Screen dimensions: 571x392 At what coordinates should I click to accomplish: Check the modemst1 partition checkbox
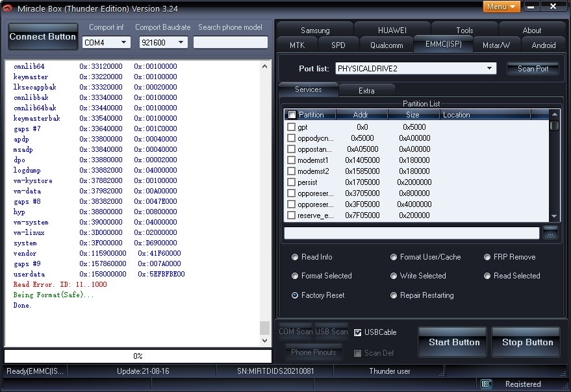click(x=291, y=160)
